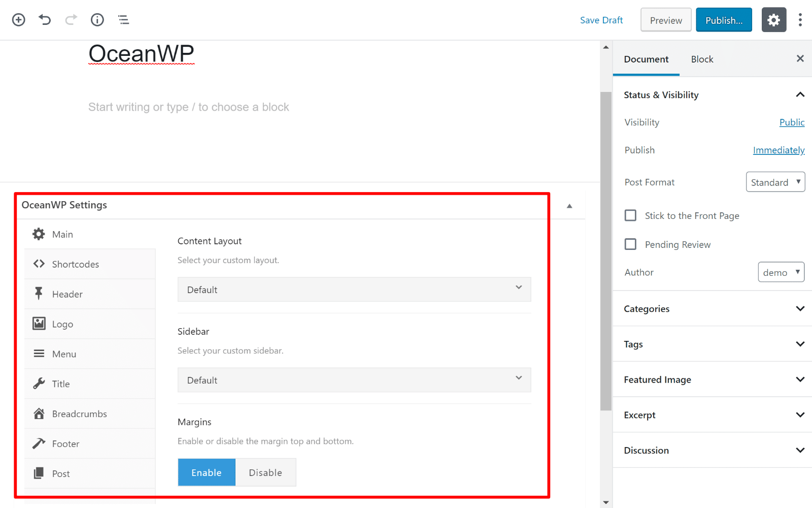The image size is (812, 508).
Task: Tick the Pending Review checkbox
Action: (x=630, y=244)
